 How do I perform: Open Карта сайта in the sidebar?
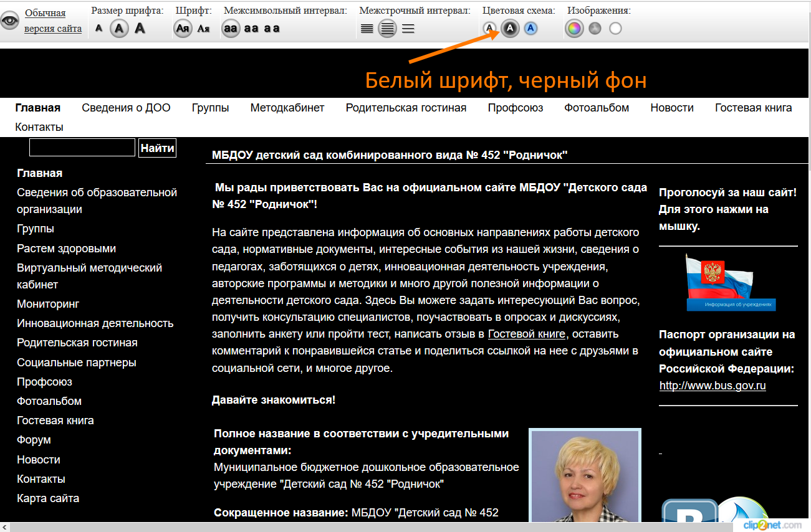(x=48, y=498)
